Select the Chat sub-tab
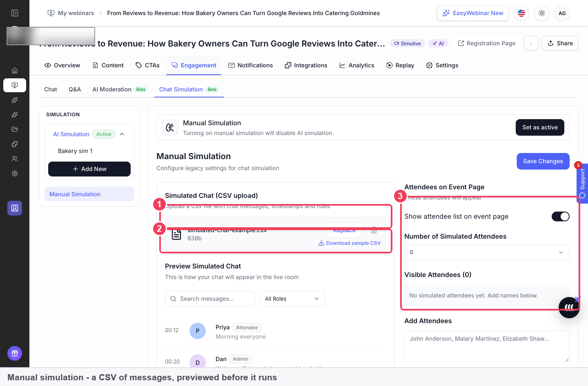The image size is (588, 386). point(51,89)
